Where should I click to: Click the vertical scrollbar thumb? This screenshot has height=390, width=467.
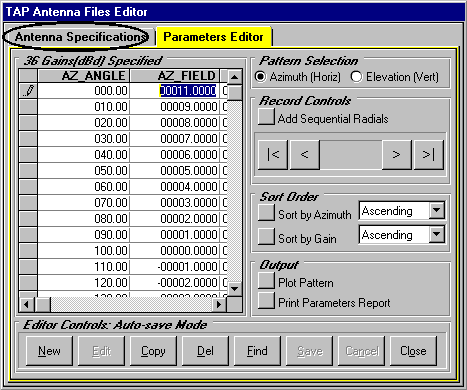[235, 92]
